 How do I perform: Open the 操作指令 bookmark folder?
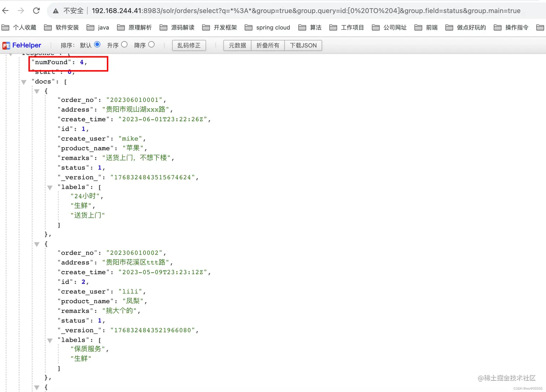[511, 27]
